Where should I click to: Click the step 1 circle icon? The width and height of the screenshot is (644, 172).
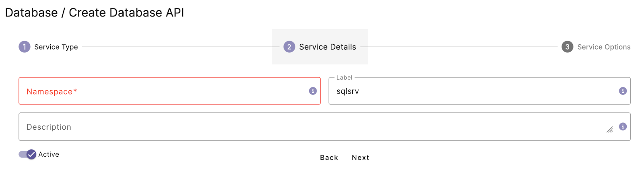click(25, 47)
